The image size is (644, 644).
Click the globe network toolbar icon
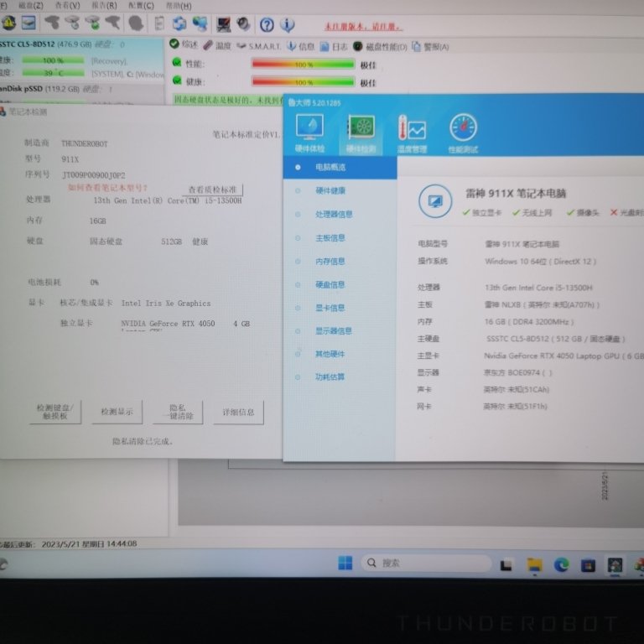200,23
